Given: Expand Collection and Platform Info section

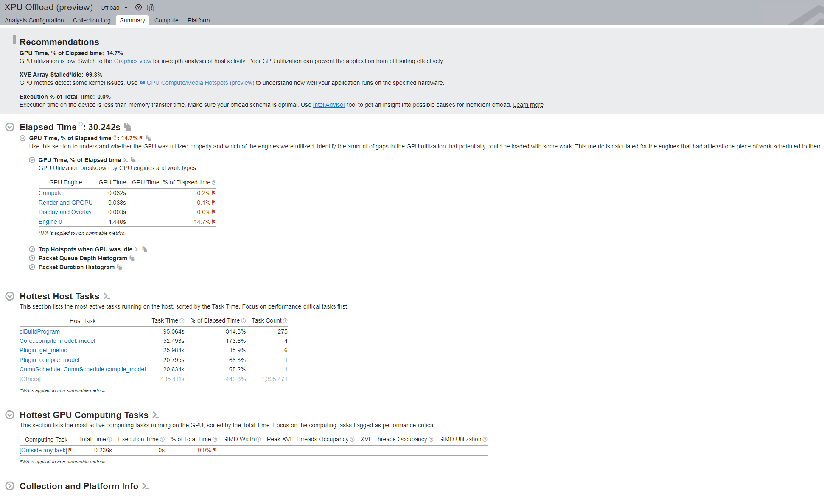Looking at the screenshot, I should [10, 486].
